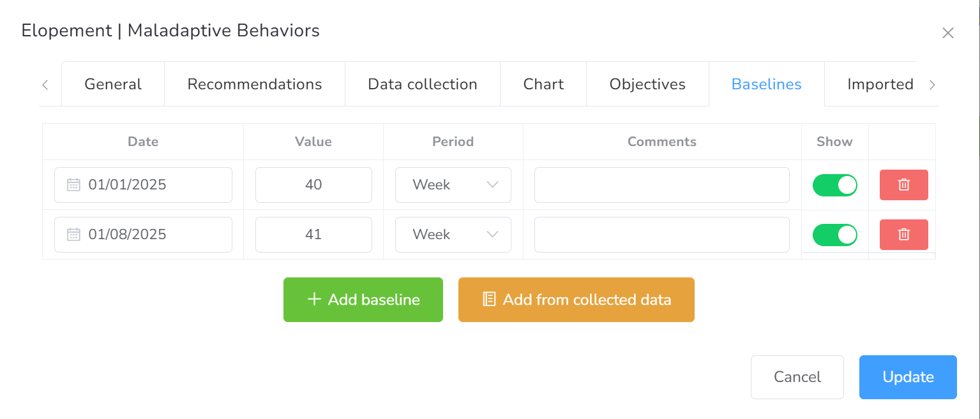Go to the Objectives tab

(647, 84)
